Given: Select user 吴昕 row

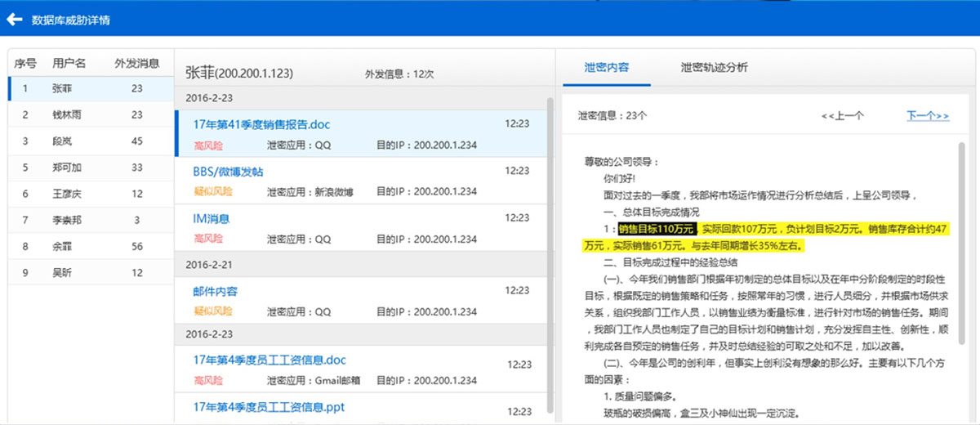Looking at the screenshot, I should pos(90,272).
